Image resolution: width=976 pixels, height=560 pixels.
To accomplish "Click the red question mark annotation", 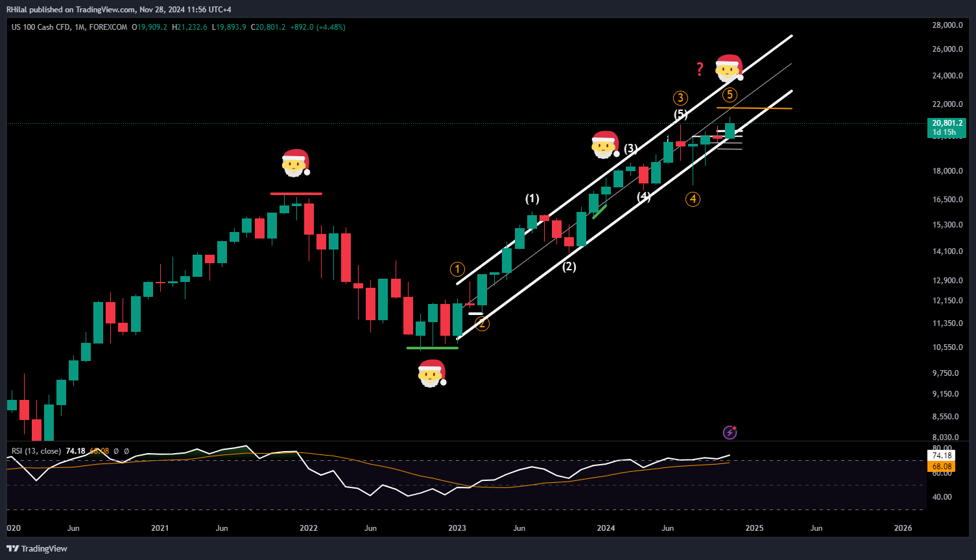I will (699, 69).
